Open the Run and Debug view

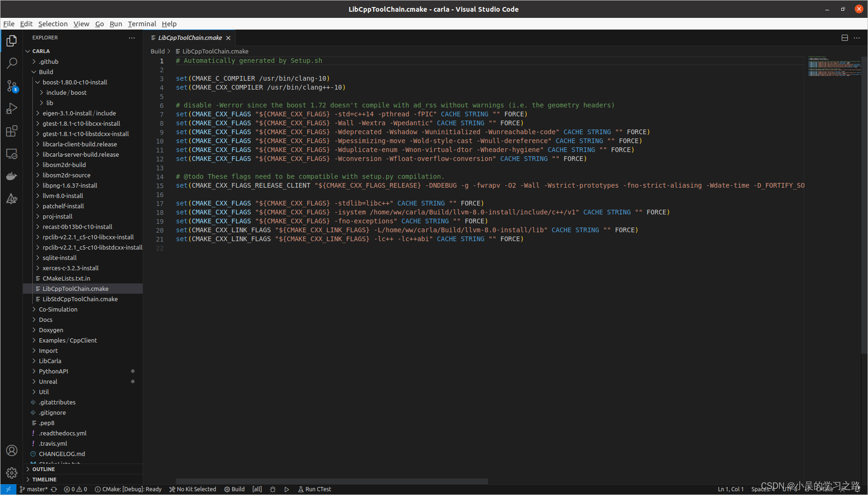pyautogui.click(x=12, y=108)
